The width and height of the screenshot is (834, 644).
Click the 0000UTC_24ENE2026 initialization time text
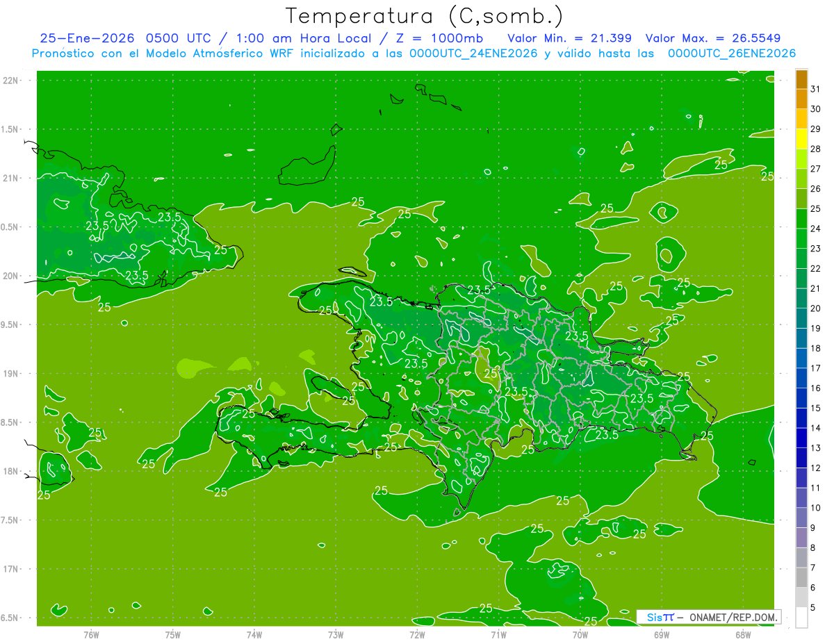pos(473,53)
